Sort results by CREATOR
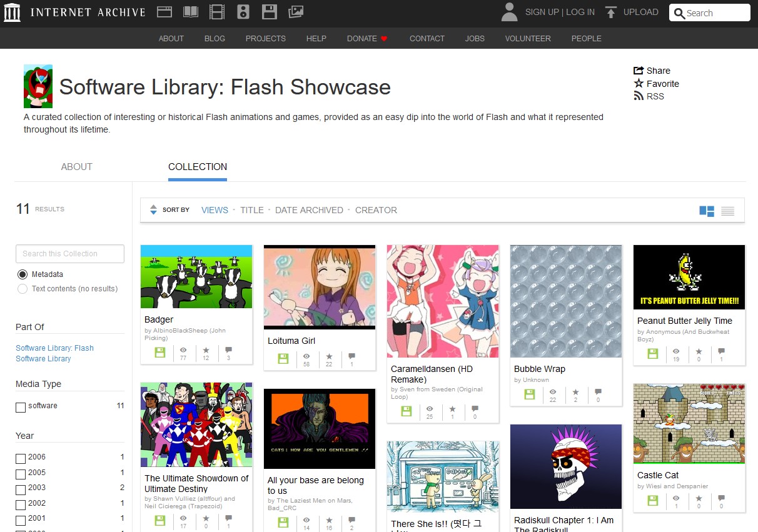This screenshot has width=758, height=532. coord(376,210)
